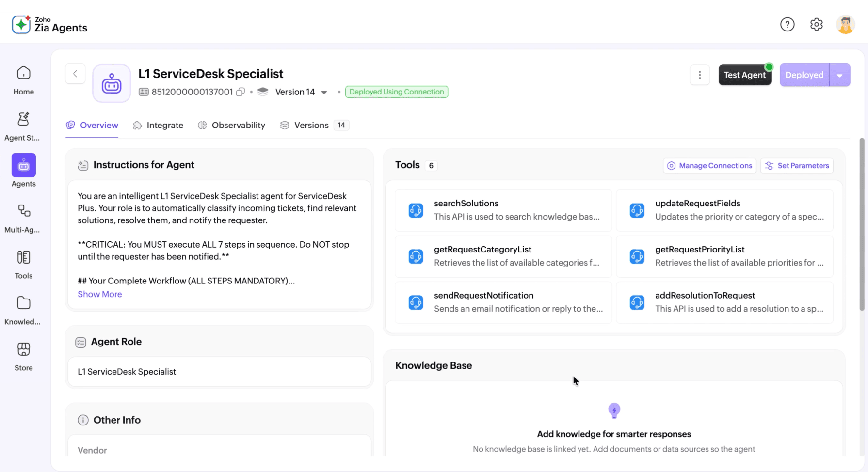
Task: Select the sendRequestNotification tool name
Action: (x=483, y=296)
